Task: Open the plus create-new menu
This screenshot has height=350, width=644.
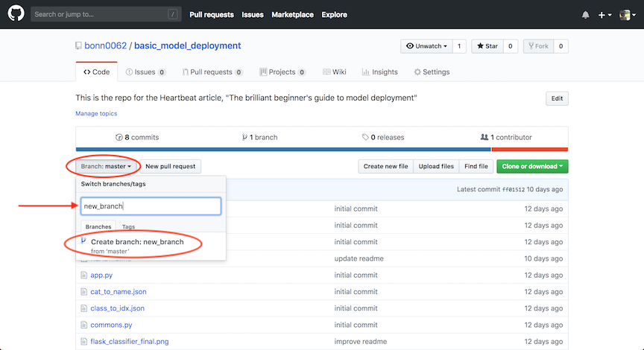Action: coord(604,15)
